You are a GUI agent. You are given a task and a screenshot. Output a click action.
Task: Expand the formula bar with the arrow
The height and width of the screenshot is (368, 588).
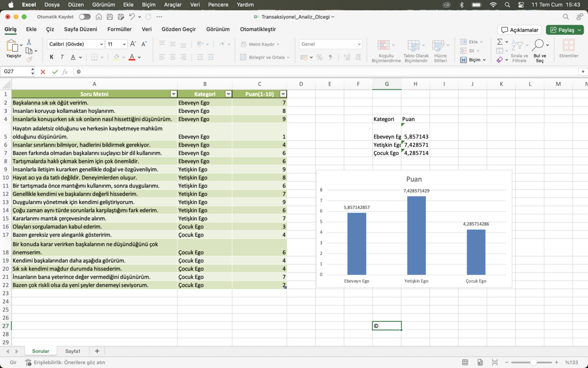click(583, 72)
